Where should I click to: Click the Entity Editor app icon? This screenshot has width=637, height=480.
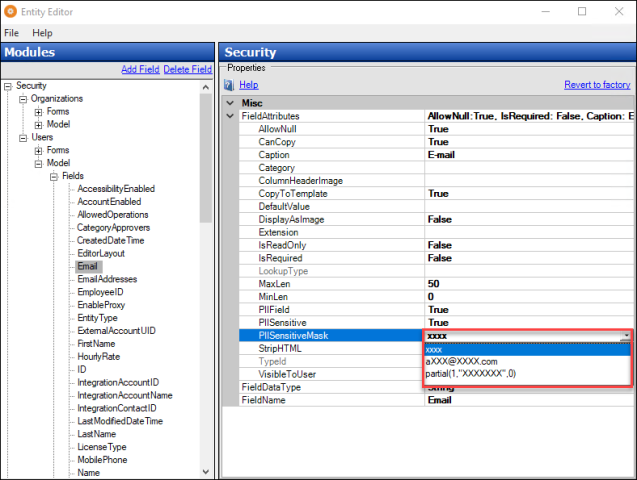coord(10,11)
